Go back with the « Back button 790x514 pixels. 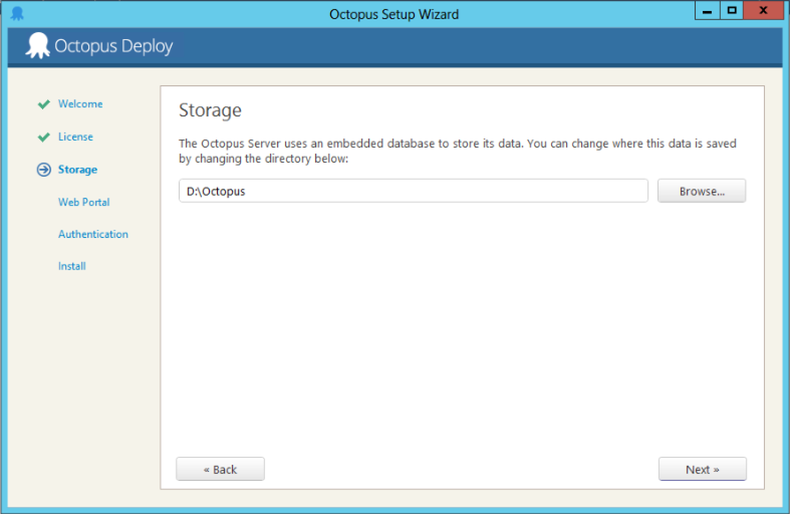(x=220, y=469)
